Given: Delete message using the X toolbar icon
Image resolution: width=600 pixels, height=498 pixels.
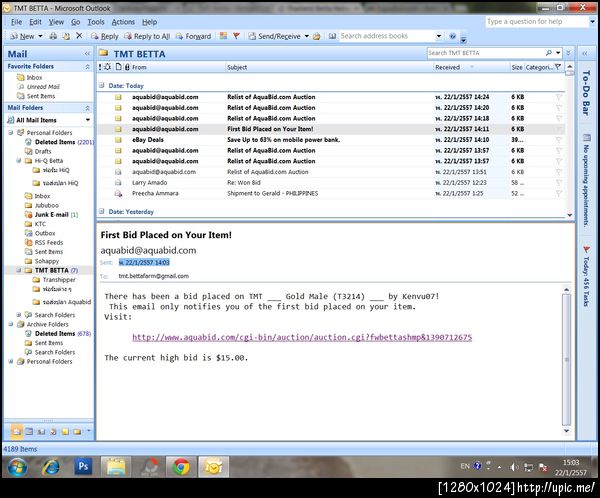Looking at the screenshot, I should tap(79, 36).
